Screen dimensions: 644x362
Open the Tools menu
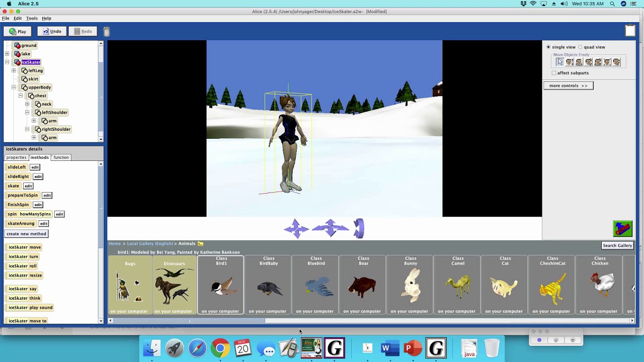pyautogui.click(x=32, y=18)
